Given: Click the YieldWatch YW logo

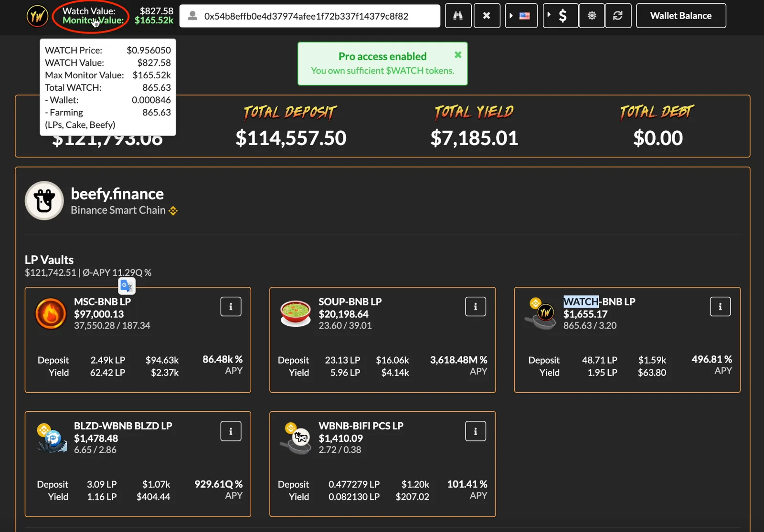Looking at the screenshot, I should 37,16.
